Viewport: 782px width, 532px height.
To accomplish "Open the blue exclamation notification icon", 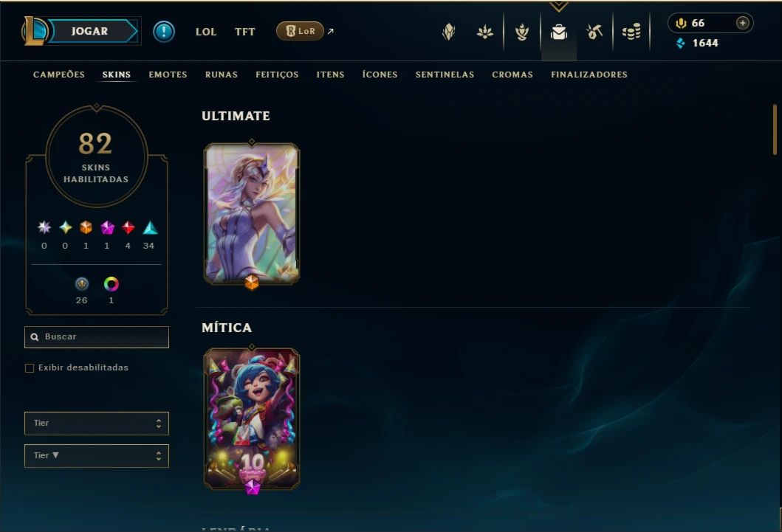I will tap(164, 32).
